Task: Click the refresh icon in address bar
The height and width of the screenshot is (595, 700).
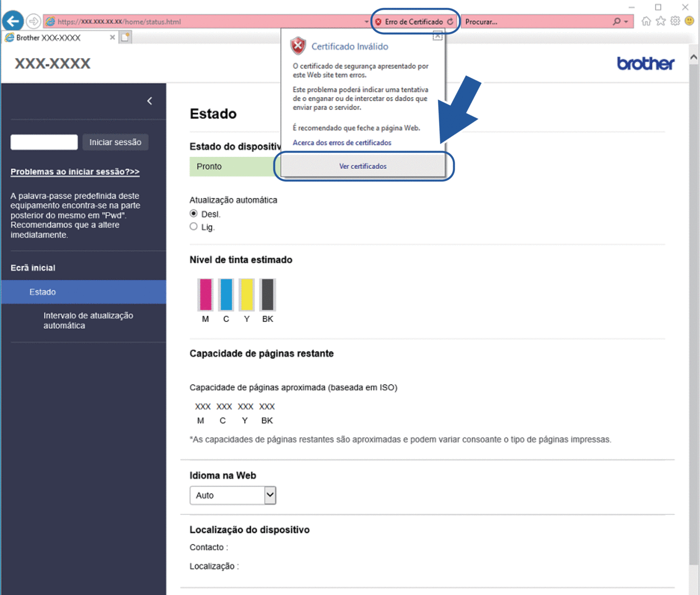Action: click(450, 22)
